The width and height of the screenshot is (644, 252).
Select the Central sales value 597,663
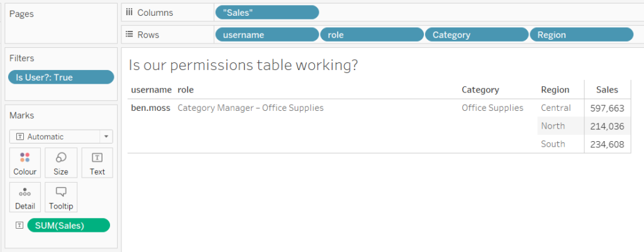coord(607,108)
